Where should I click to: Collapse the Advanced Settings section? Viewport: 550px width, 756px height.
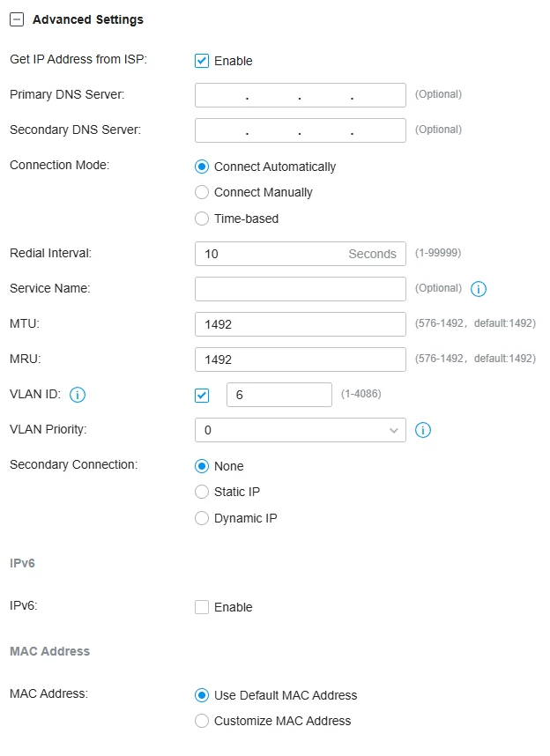17,19
